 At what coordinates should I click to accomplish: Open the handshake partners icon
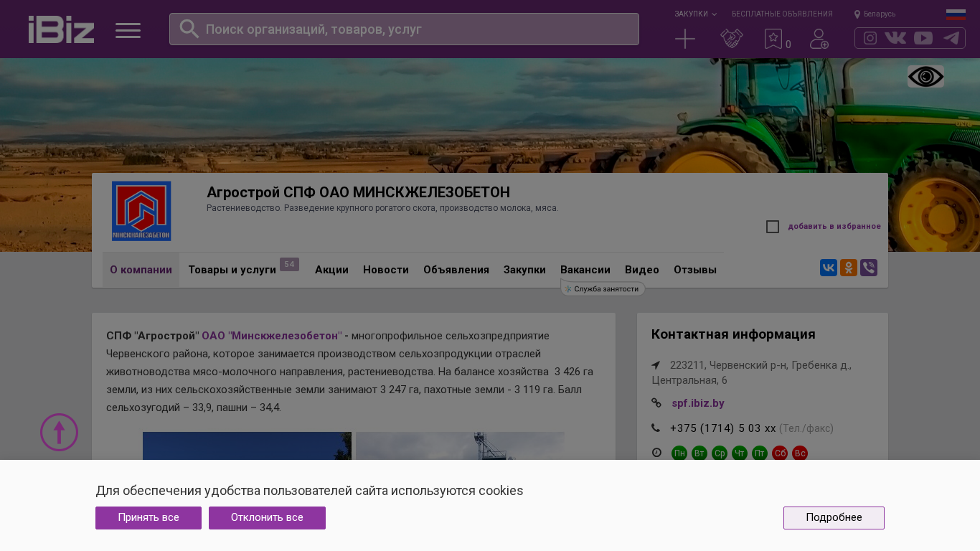(732, 39)
